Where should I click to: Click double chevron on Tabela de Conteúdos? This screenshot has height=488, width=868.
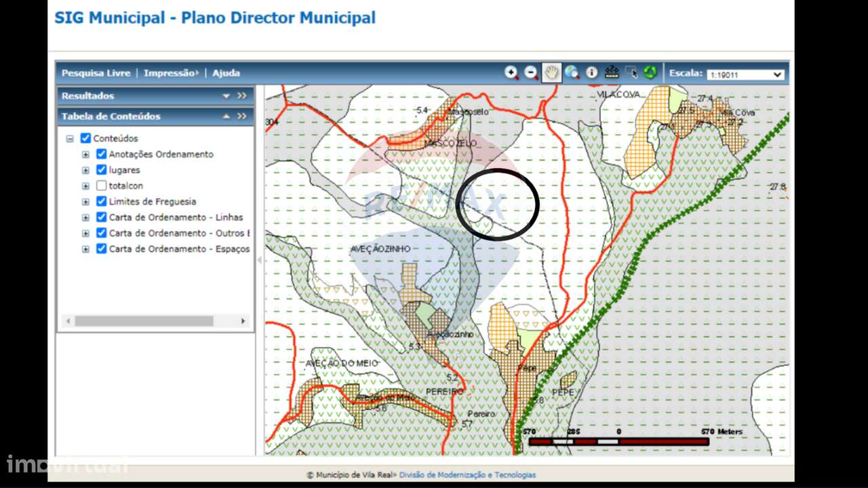[242, 117]
